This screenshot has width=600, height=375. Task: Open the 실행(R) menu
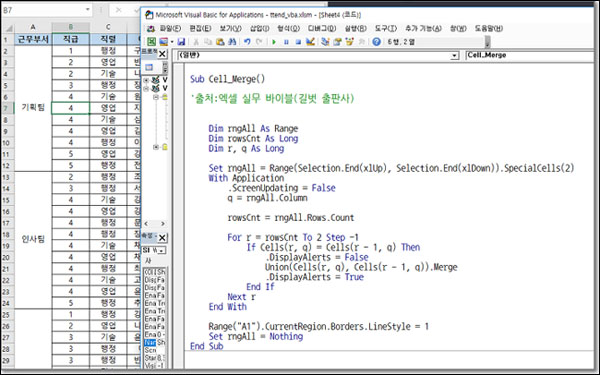[355, 28]
